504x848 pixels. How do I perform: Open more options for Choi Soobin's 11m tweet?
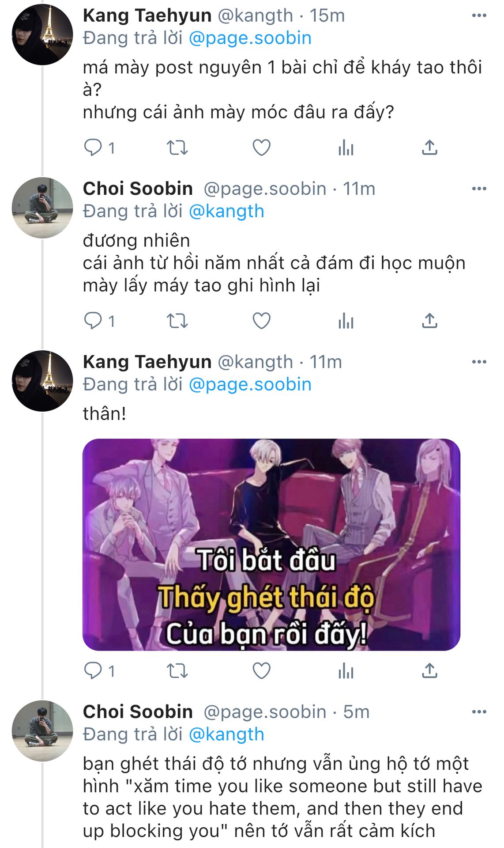pyautogui.click(x=479, y=189)
